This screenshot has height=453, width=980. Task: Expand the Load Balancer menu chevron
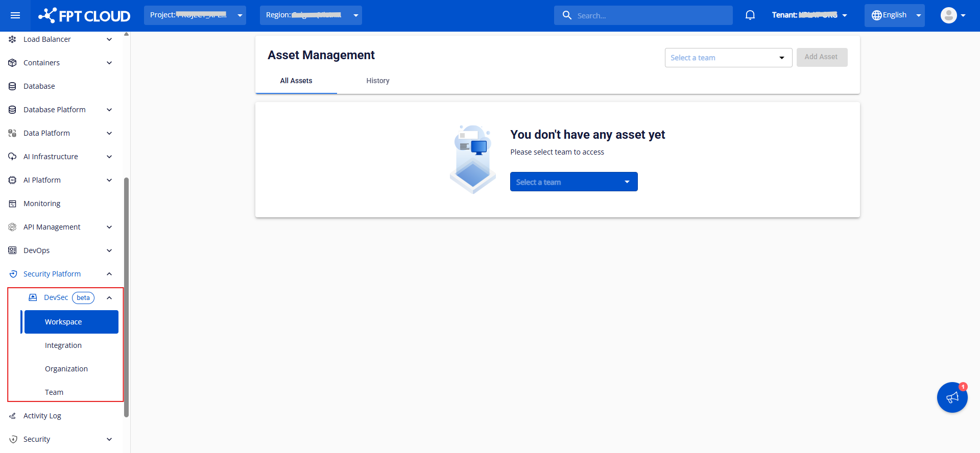[109, 39]
